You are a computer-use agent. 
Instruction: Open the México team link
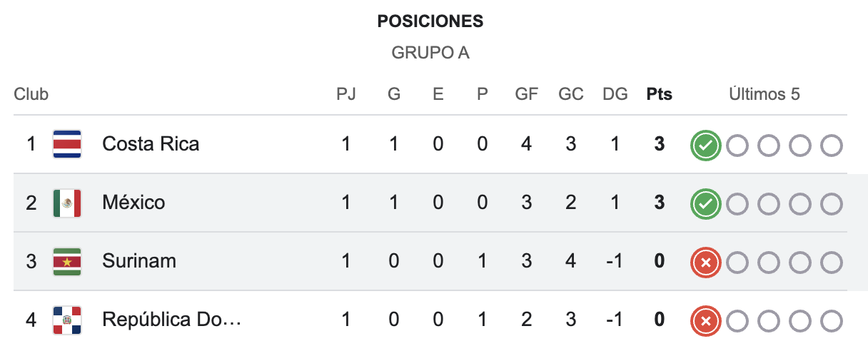coord(133,203)
